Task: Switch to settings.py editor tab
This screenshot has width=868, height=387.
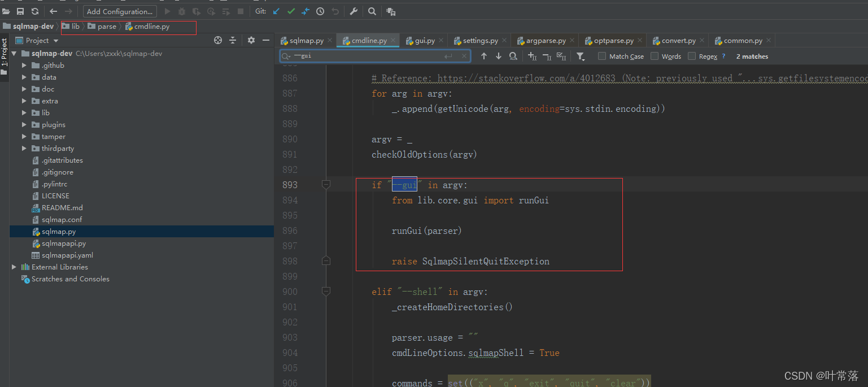Action: (480, 41)
